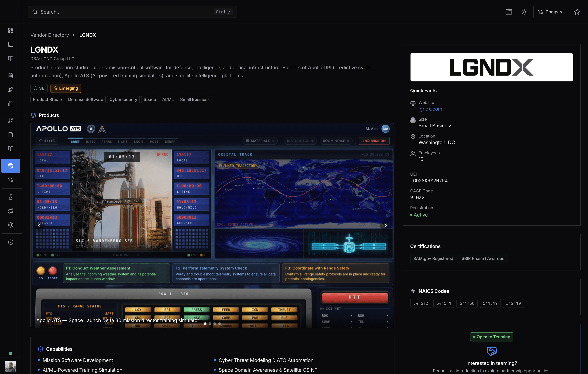This screenshot has width=588, height=374.
Task: Open the globe icon in sidebar
Action: [x=10, y=225]
